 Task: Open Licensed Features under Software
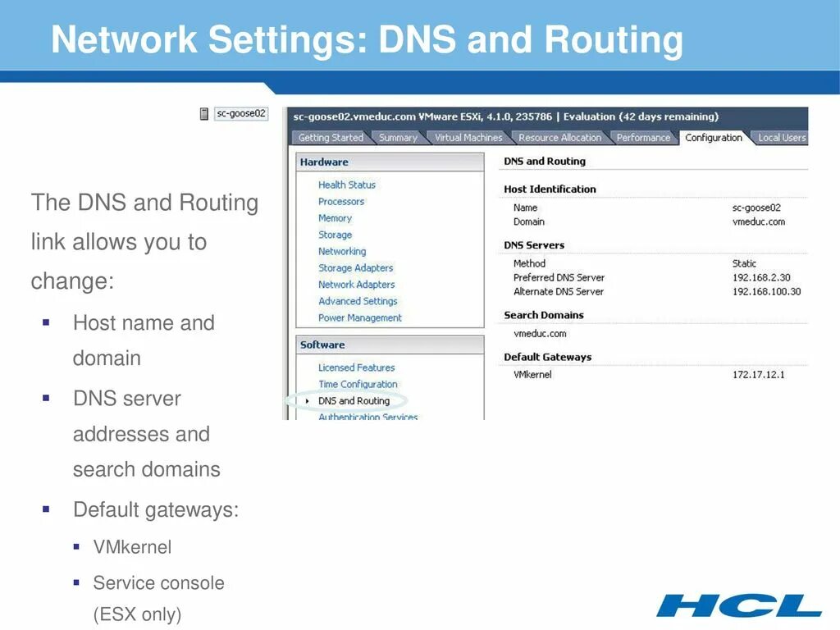(x=356, y=367)
